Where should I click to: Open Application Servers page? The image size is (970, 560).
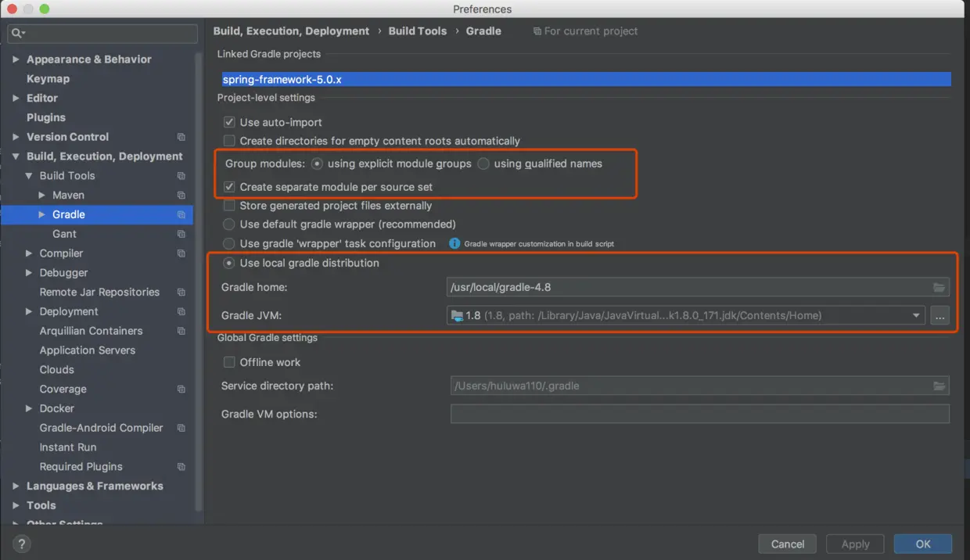point(88,350)
